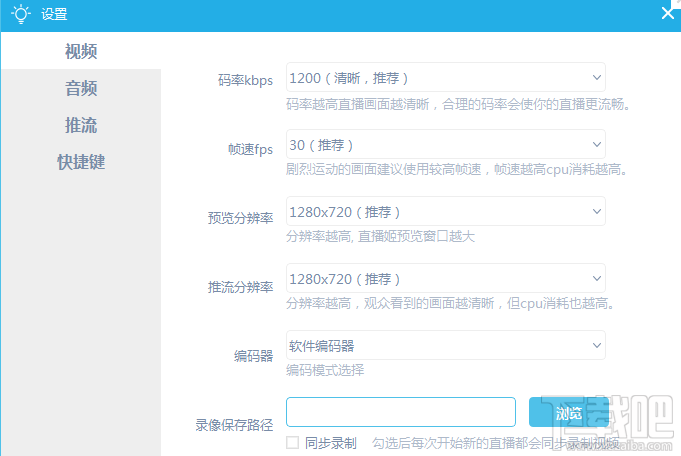The height and width of the screenshot is (456, 681).
Task: Switch to the 视频 settings tab
Action: 81,51
